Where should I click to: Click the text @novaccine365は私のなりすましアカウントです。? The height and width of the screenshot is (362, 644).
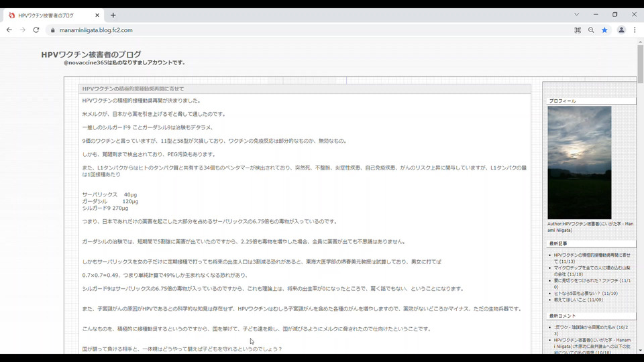click(125, 63)
